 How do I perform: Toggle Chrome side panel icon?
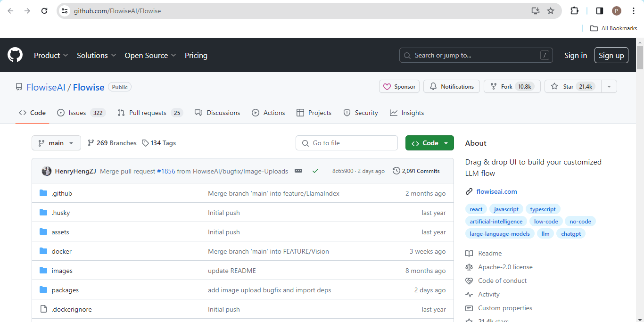[x=599, y=11]
